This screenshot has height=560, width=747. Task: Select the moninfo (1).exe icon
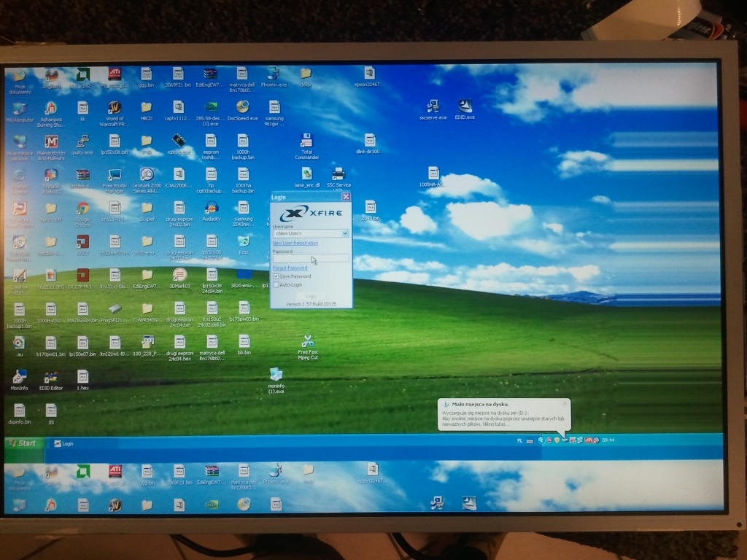click(276, 381)
